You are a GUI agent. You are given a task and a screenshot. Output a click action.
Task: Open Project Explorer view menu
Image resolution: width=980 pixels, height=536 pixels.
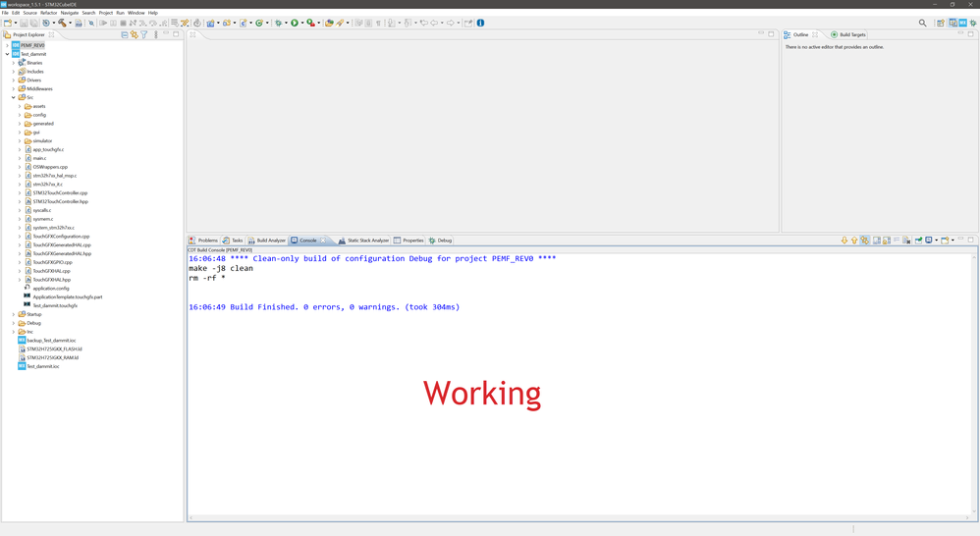tap(155, 34)
